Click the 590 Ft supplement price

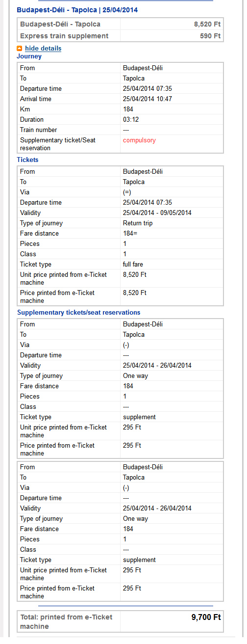click(211, 36)
